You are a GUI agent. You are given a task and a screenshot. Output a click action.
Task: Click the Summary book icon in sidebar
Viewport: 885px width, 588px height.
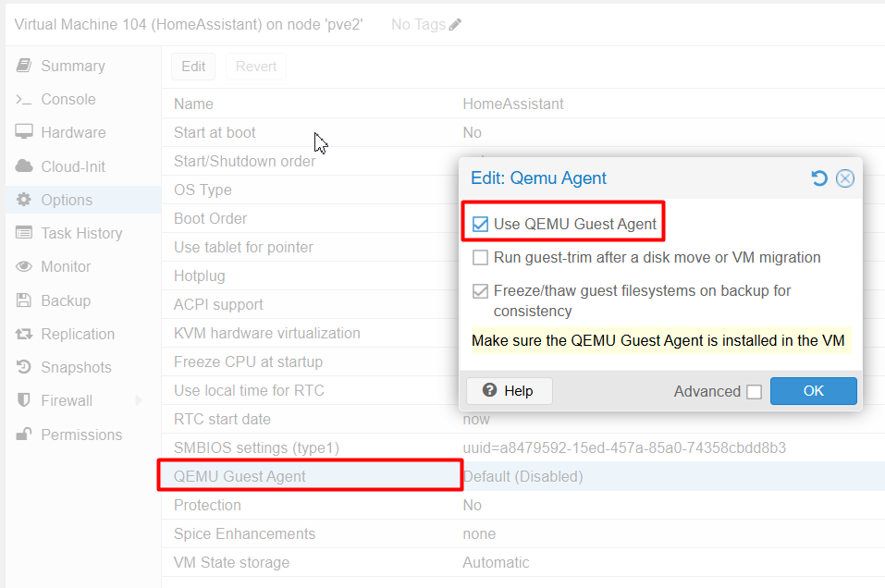(24, 66)
